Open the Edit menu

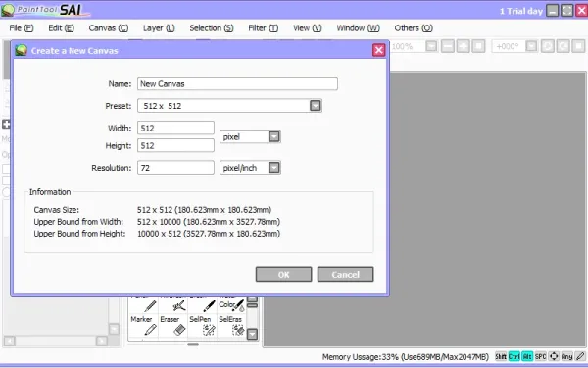click(61, 28)
